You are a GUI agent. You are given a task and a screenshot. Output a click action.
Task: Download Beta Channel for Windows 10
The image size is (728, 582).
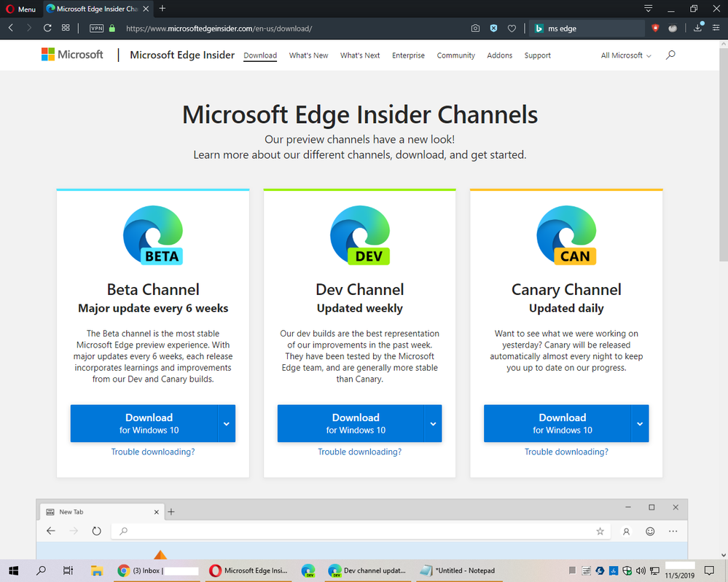144,423
